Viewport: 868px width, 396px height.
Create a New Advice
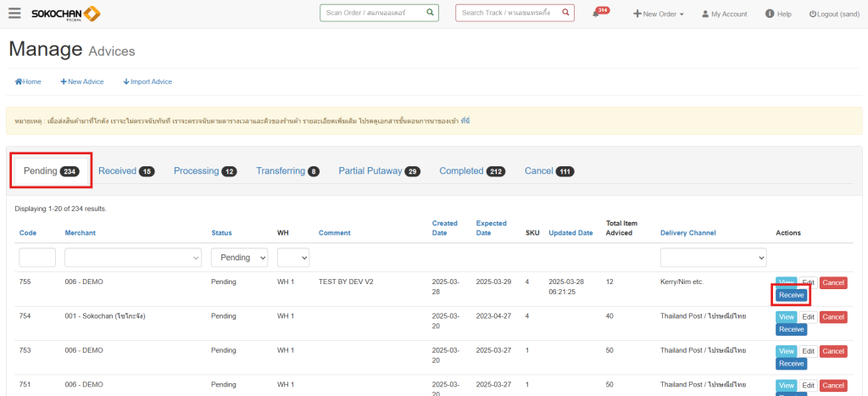tap(82, 81)
